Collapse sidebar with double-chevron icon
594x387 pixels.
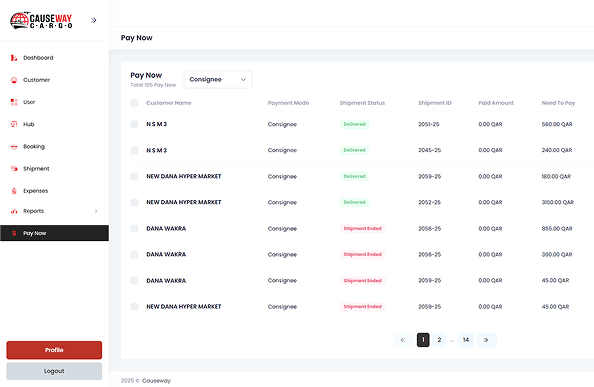point(94,20)
